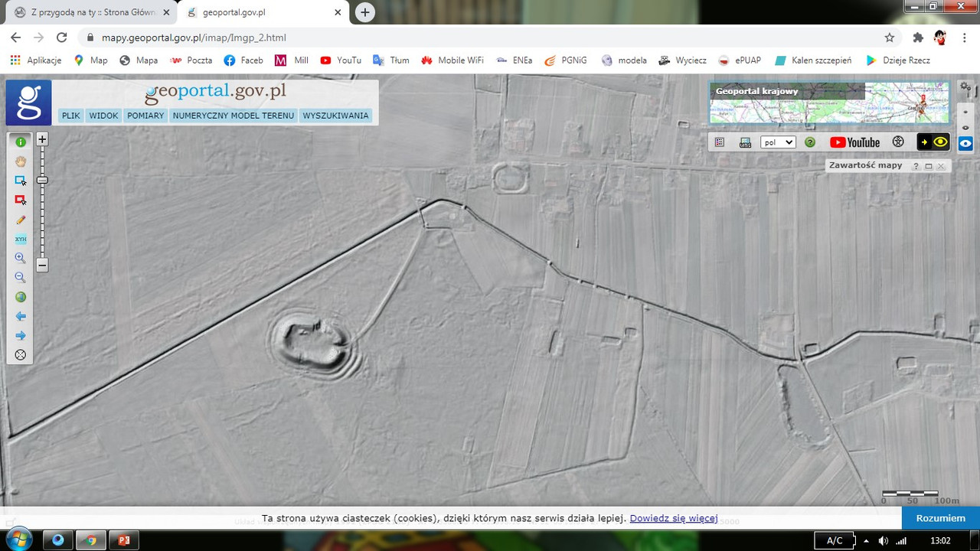Open the WYSZUKIWANIA menu
The image size is (980, 551).
coord(336,116)
